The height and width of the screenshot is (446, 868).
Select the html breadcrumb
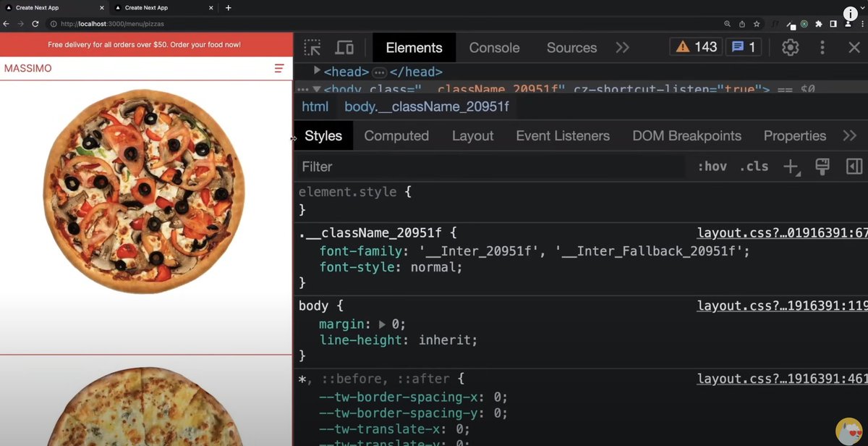[x=315, y=107]
